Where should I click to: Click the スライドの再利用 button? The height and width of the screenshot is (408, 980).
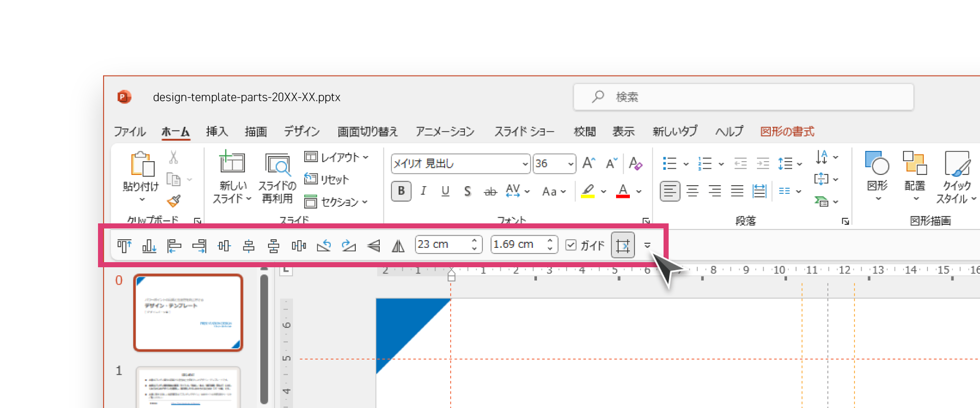277,178
